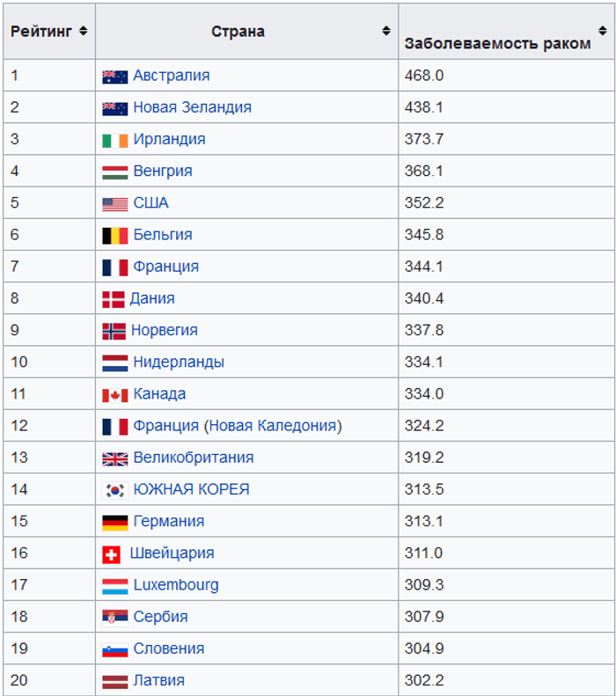Click the Canada flag icon
The image size is (616, 696).
point(114,395)
